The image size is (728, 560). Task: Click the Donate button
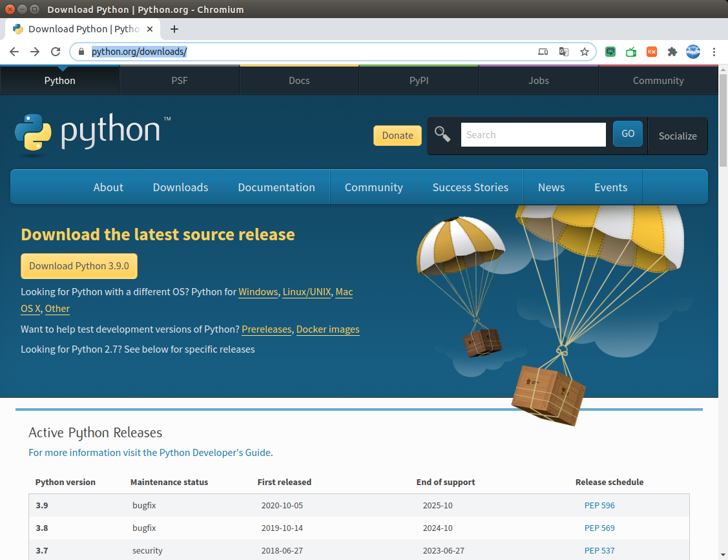click(397, 135)
